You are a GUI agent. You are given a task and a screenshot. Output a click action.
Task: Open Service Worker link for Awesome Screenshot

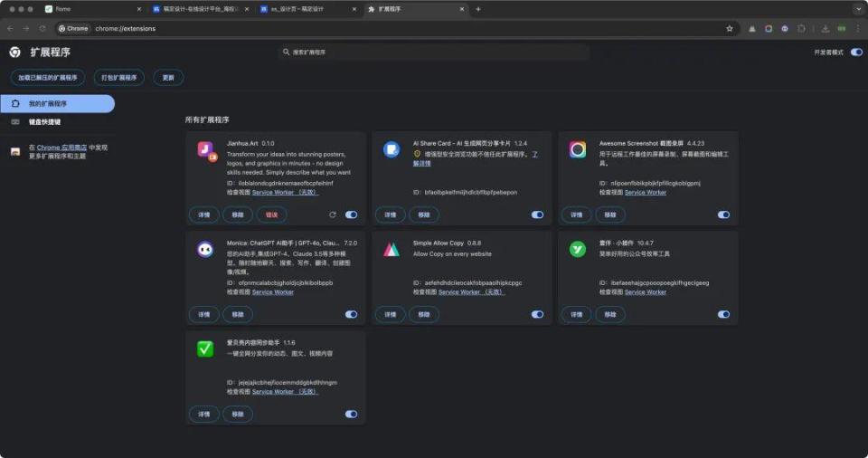646,193
